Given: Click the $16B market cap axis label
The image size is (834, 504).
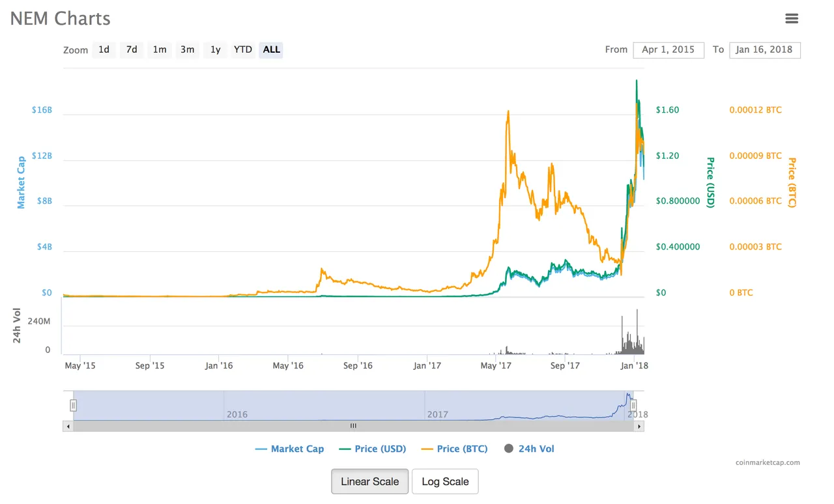Looking at the screenshot, I should pos(42,110).
